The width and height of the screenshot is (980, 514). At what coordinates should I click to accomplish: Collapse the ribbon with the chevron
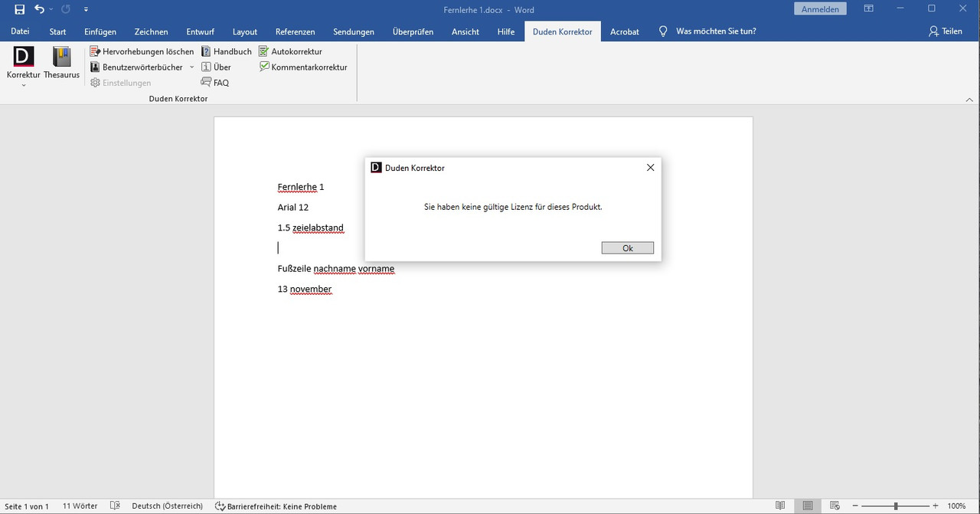(969, 99)
